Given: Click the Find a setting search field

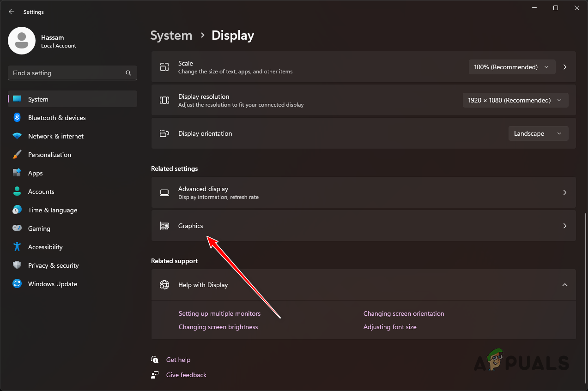Looking at the screenshot, I should tap(72, 73).
